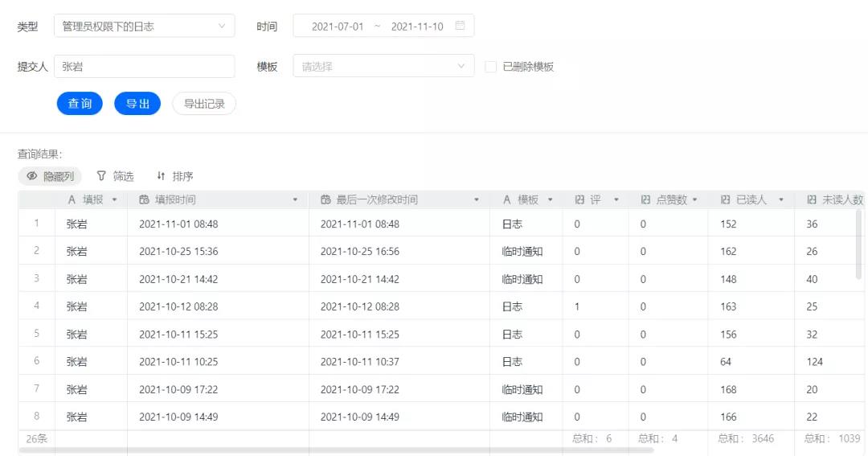
Task: Click the text-type icon in 模板 column header
Action: click(506, 199)
